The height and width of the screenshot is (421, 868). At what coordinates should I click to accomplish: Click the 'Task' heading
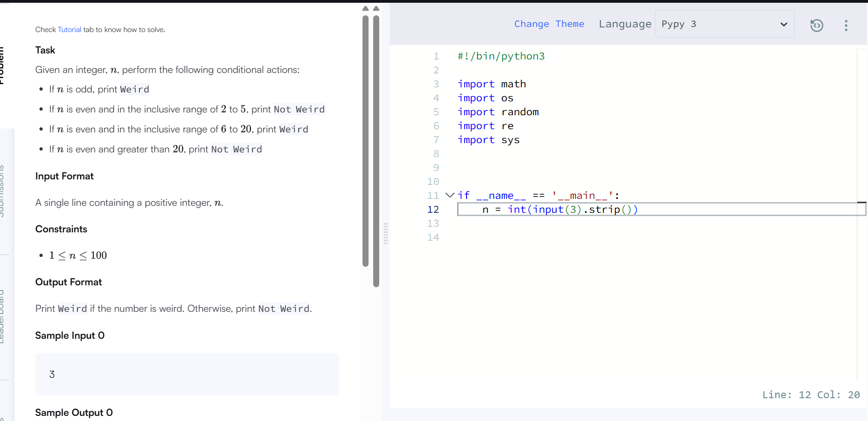coord(45,50)
